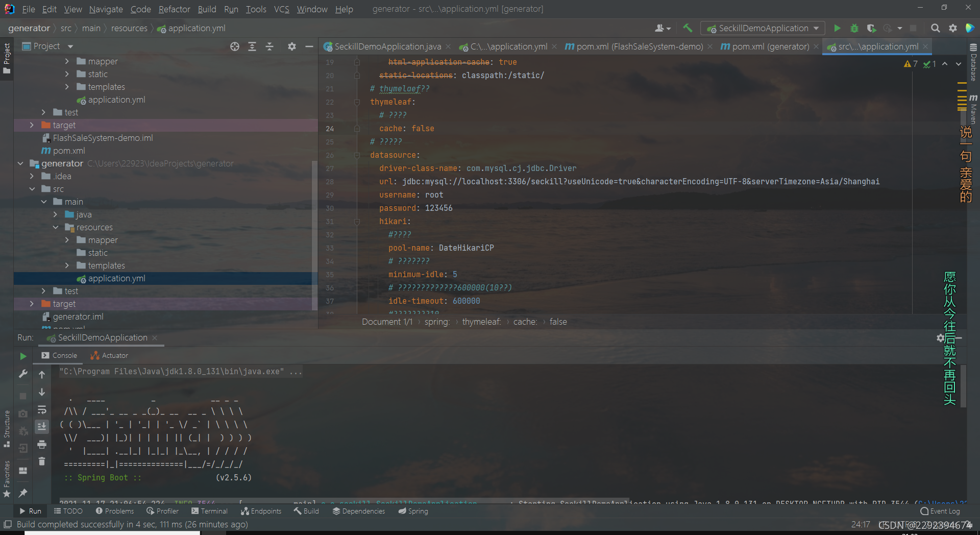Click the resources breadcrumb in navigation bar

[x=129, y=28]
